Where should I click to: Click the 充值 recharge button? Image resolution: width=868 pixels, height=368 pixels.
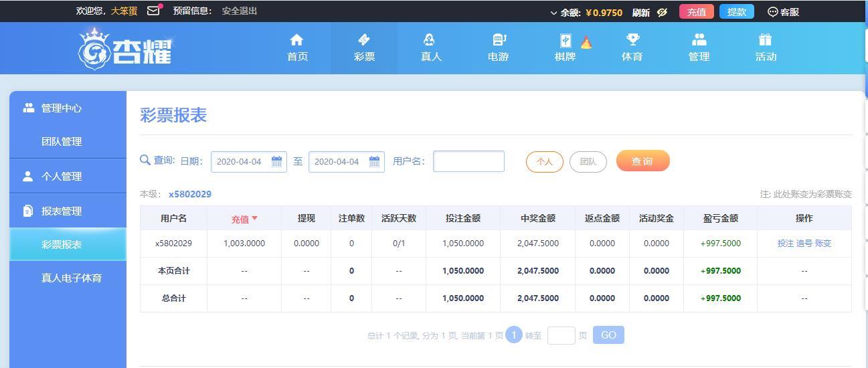tap(697, 12)
